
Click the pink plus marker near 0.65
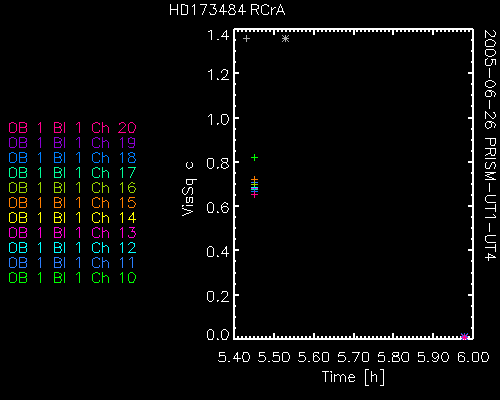pos(254,195)
